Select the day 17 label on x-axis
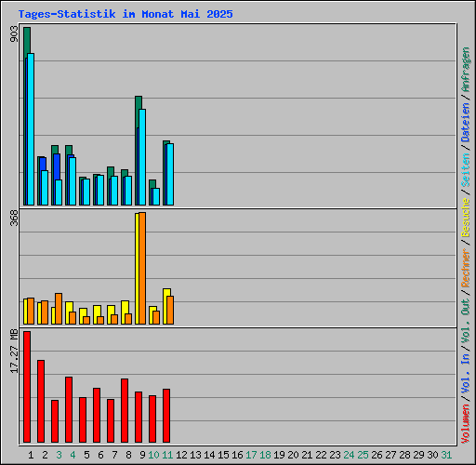This screenshot has width=476, height=465. [x=251, y=455]
